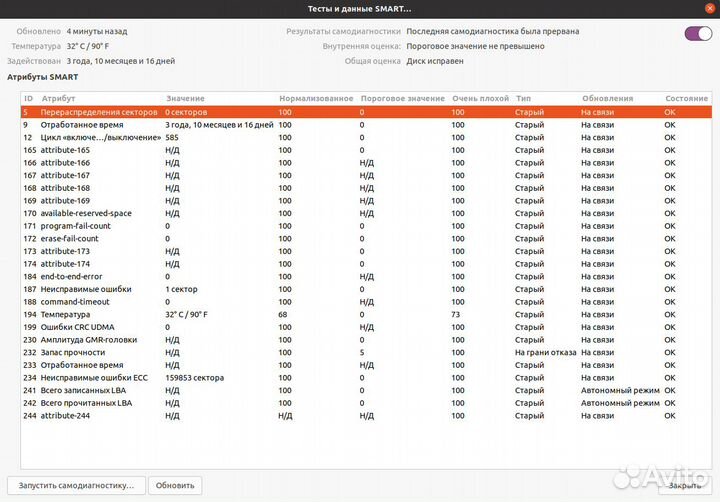The image size is (720, 502).
Task: Click the Значение column header
Action: pos(185,99)
